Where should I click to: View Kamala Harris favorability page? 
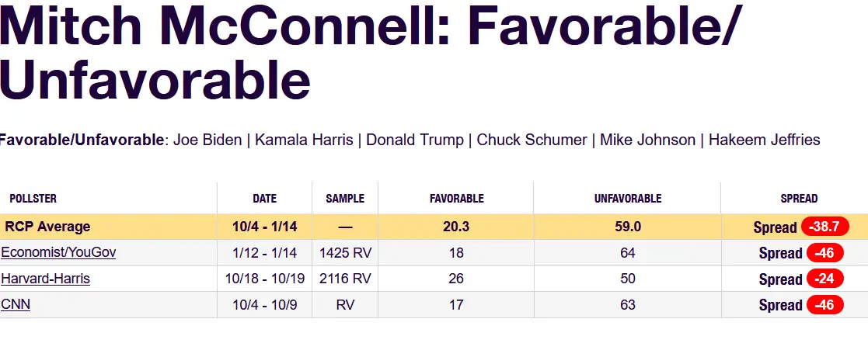[x=304, y=140]
